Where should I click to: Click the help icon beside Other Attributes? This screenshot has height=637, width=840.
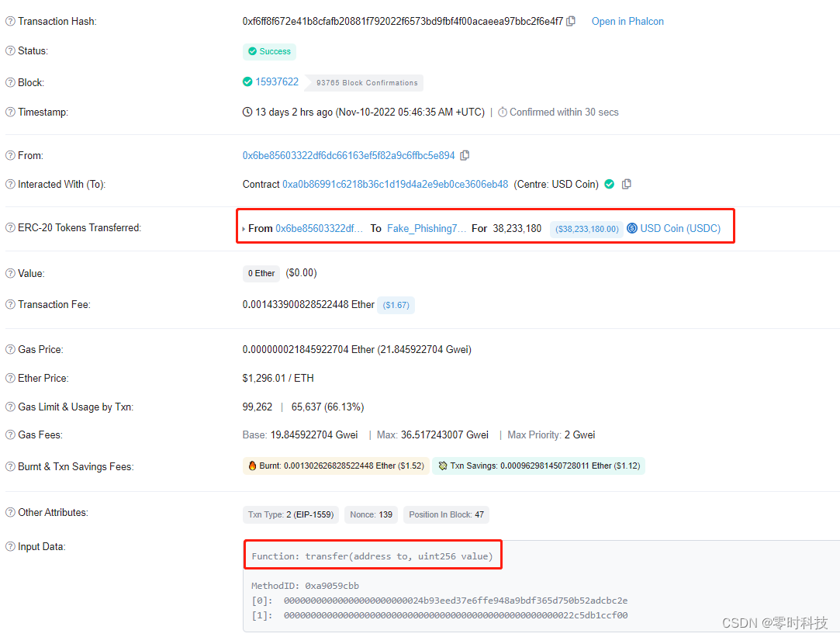(x=10, y=512)
